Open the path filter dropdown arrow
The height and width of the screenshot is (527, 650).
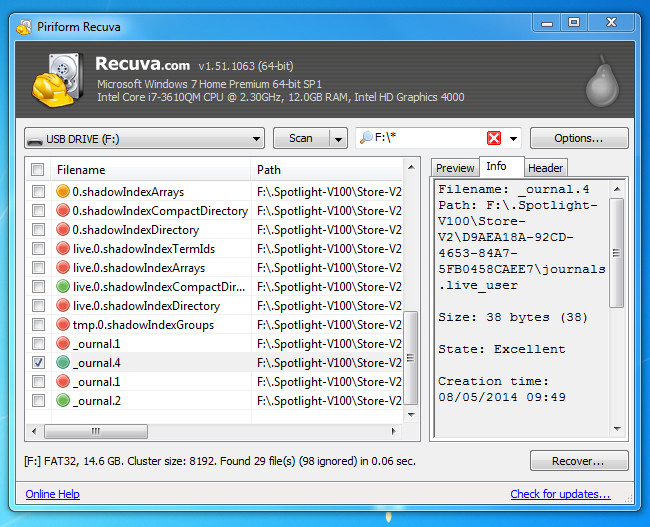pyautogui.click(x=514, y=139)
